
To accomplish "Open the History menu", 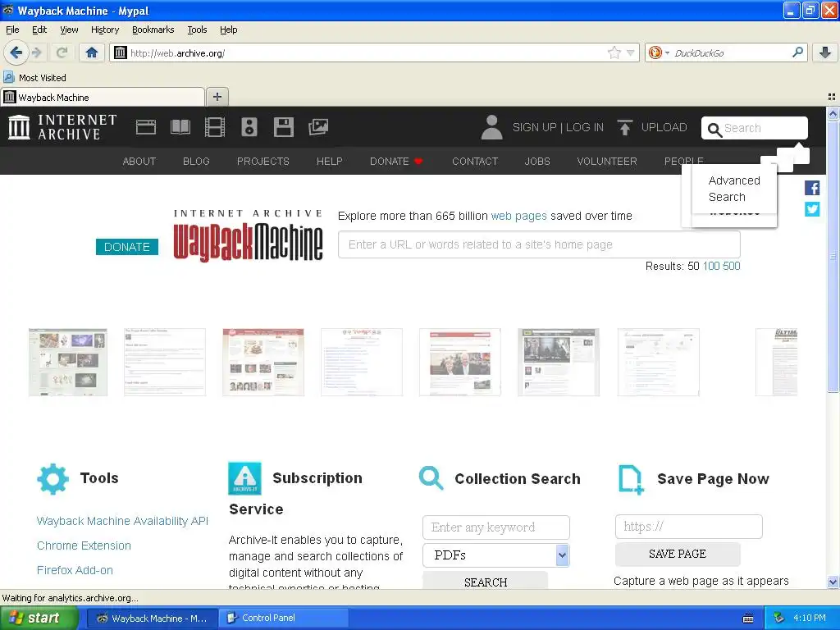I will click(x=104, y=30).
